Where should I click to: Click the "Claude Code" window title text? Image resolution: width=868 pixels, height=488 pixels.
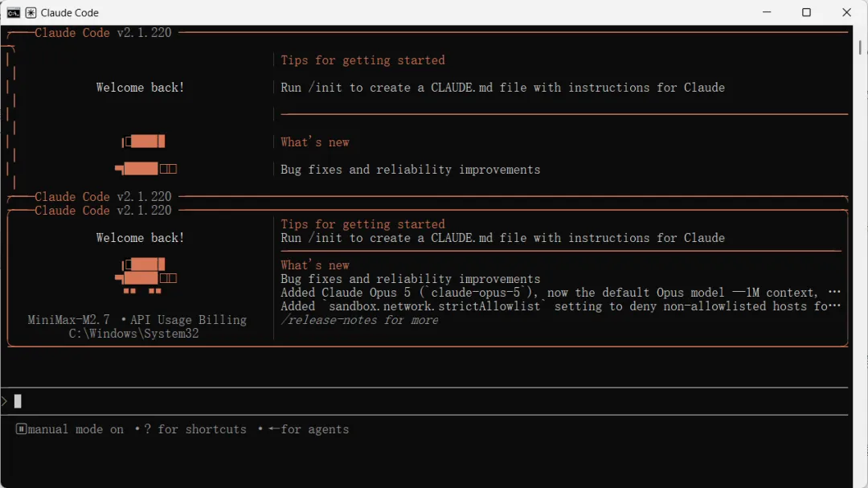click(70, 13)
